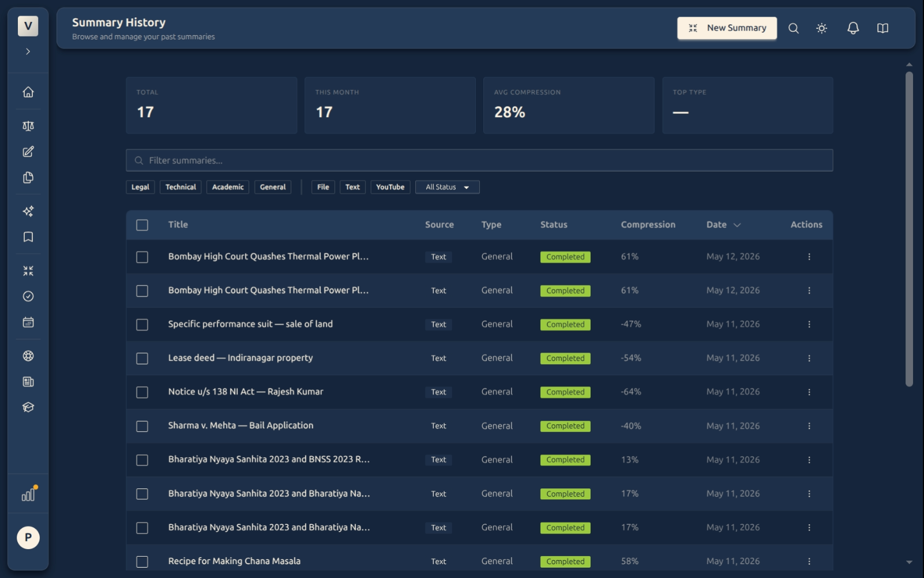Viewport: 924px width, 578px height.
Task: Toggle light theme with sun icon
Action: tap(822, 28)
